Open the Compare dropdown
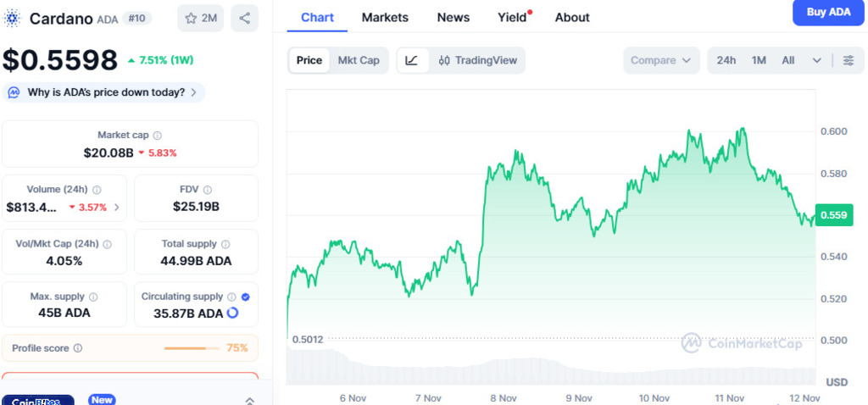868x405 pixels. 662,60
